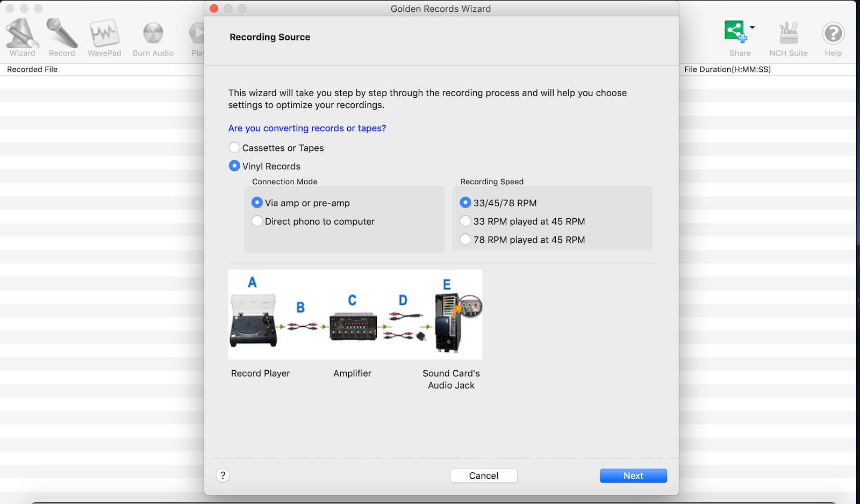Close the Golden Records Wizard window
This screenshot has width=860, height=504.
[x=214, y=9]
